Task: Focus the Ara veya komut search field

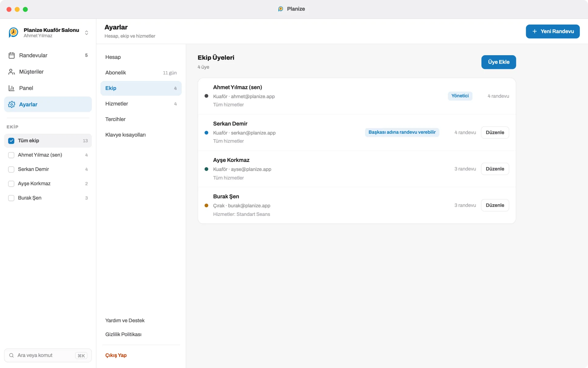Action: coord(48,355)
